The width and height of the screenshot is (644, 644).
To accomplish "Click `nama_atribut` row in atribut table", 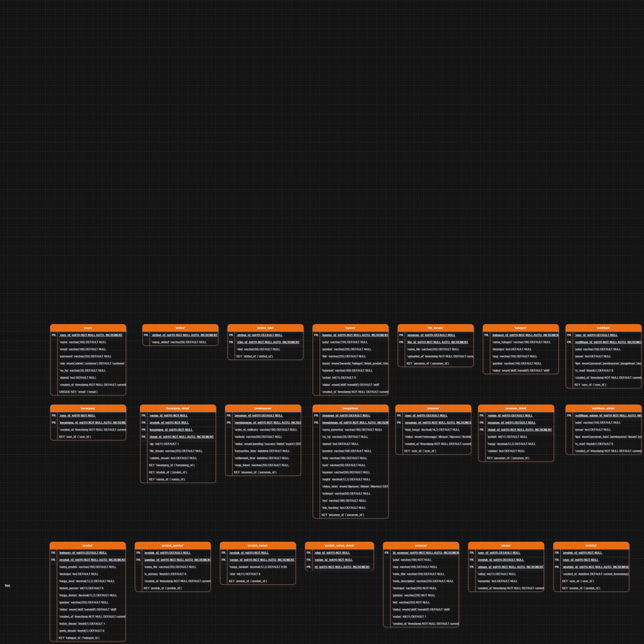I will point(179,342).
